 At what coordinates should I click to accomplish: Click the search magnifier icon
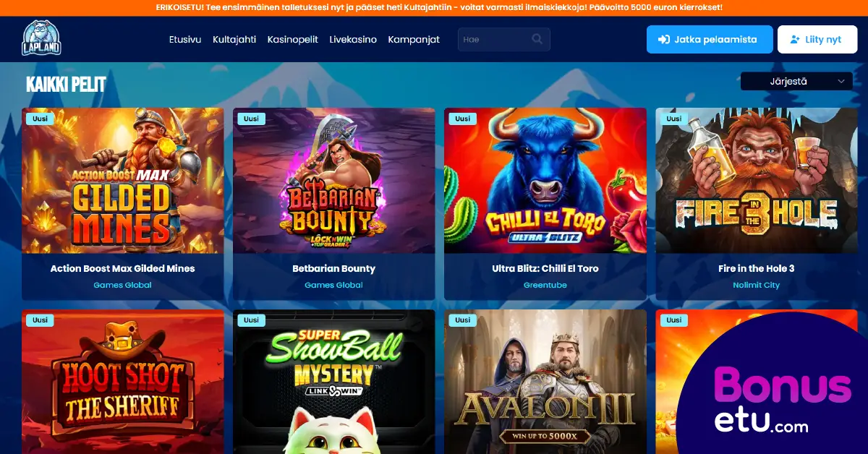click(x=537, y=39)
